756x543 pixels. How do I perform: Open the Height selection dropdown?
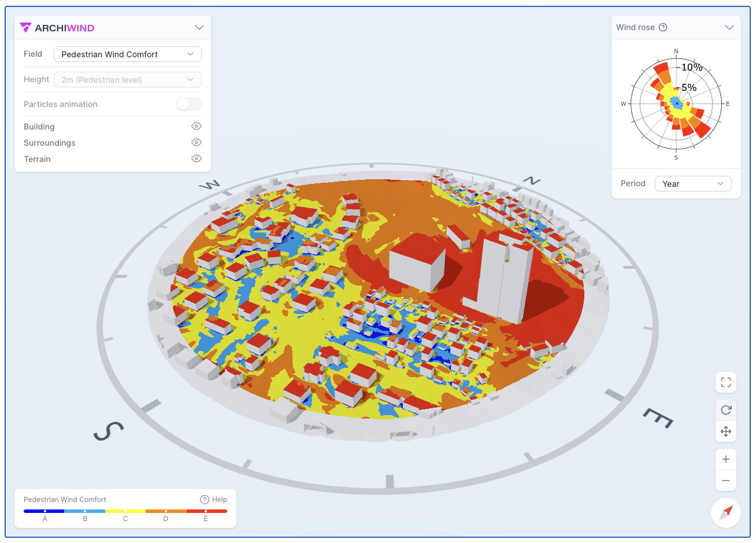point(127,79)
